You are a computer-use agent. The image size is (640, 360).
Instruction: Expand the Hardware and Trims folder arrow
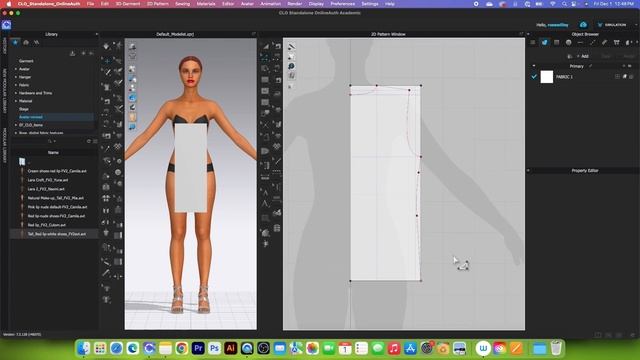coord(16,93)
